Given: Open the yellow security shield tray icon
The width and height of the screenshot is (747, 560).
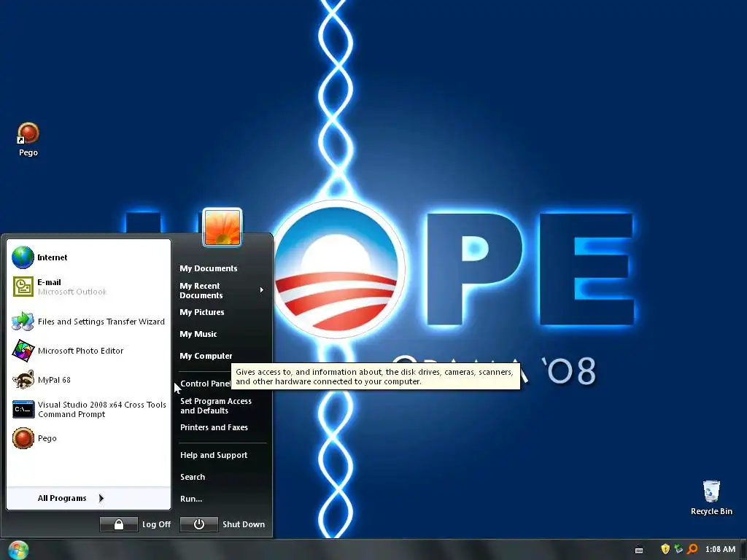Looking at the screenshot, I should tap(665, 549).
